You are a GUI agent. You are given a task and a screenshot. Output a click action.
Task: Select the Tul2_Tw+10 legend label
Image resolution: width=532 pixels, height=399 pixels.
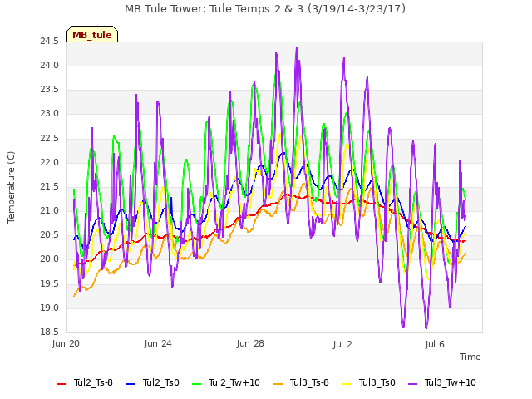click(x=234, y=382)
